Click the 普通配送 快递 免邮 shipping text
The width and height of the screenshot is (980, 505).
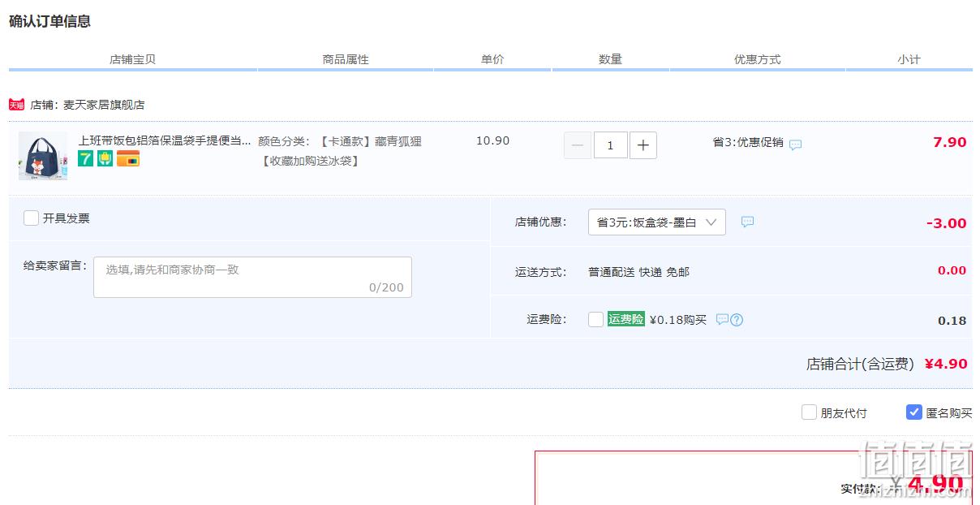pos(638,272)
